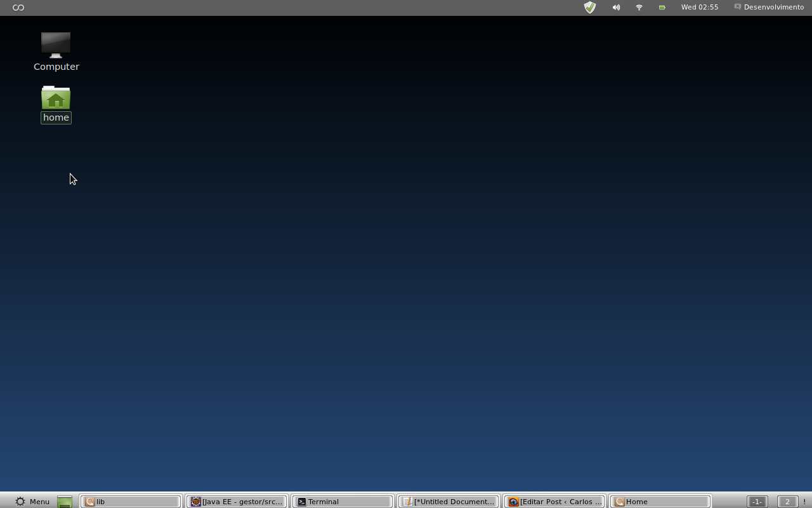Switch to the Terminal window in the taskbar

pyautogui.click(x=343, y=501)
